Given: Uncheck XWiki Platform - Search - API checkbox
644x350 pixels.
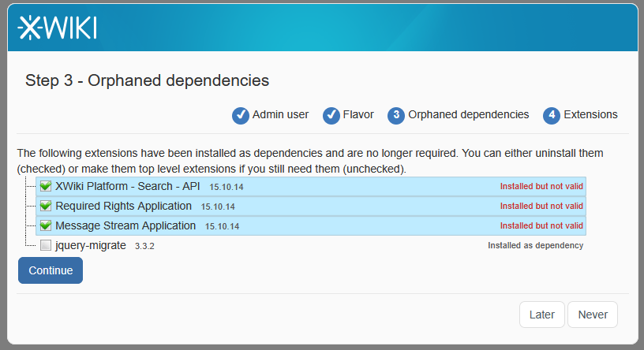Looking at the screenshot, I should 46,186.
